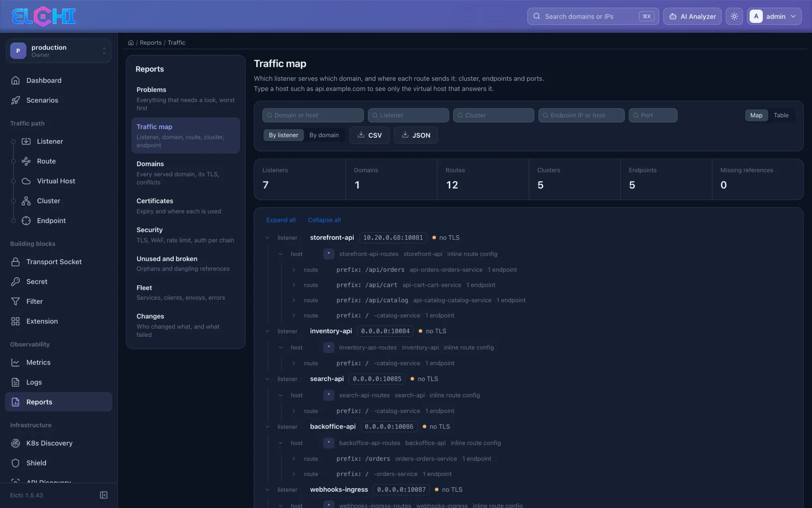This screenshot has width=812, height=508.
Task: Switch view to Map
Action: pyautogui.click(x=756, y=115)
